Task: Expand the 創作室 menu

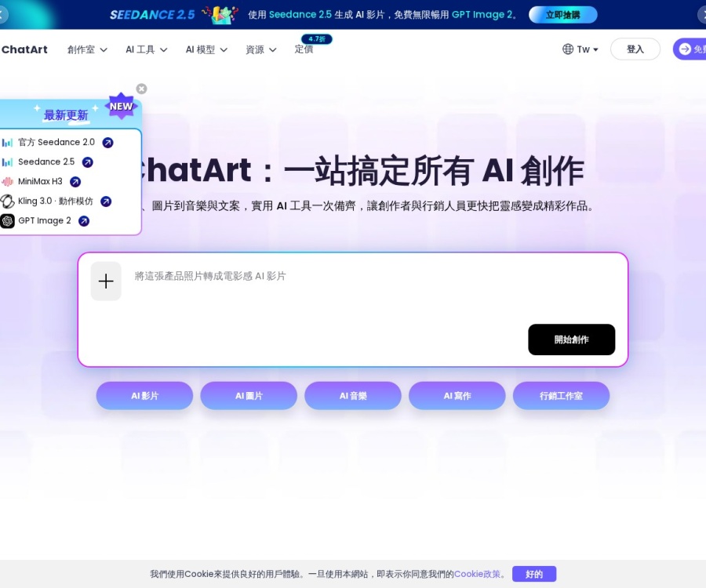Action: [x=87, y=49]
